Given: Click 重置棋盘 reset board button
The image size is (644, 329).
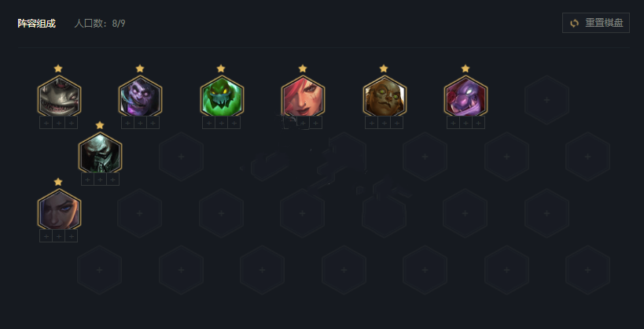Looking at the screenshot, I should pos(595,23).
